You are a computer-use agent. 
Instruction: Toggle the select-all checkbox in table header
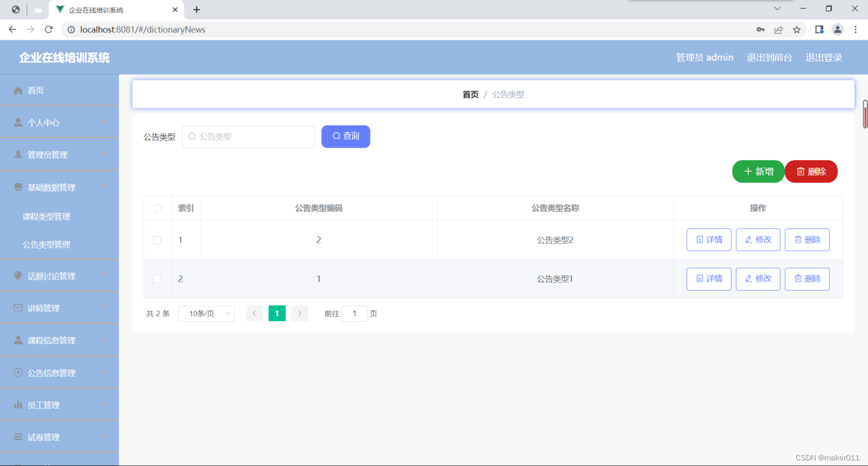pyautogui.click(x=158, y=208)
